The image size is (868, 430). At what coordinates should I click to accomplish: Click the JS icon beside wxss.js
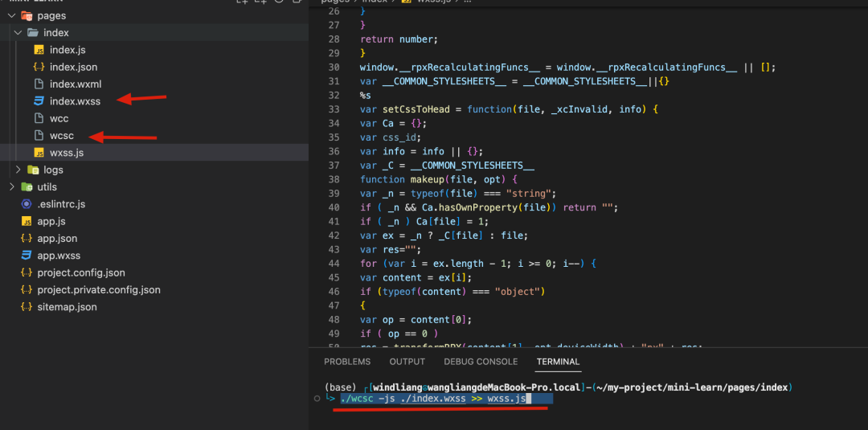[x=39, y=153]
